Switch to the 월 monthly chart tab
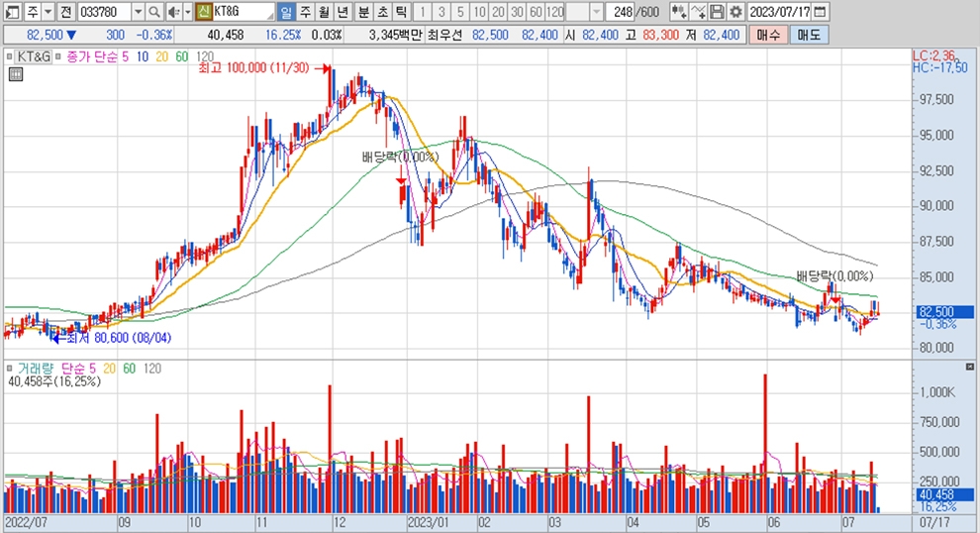Image resolution: width=980 pixels, height=533 pixels. coord(324,11)
